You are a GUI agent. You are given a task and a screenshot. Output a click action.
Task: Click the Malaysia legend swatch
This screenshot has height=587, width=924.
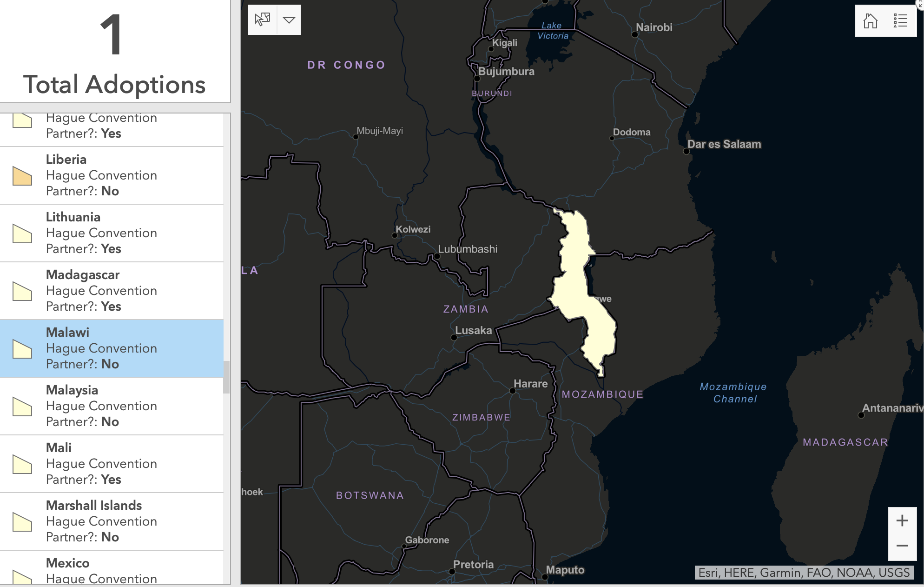click(22, 407)
